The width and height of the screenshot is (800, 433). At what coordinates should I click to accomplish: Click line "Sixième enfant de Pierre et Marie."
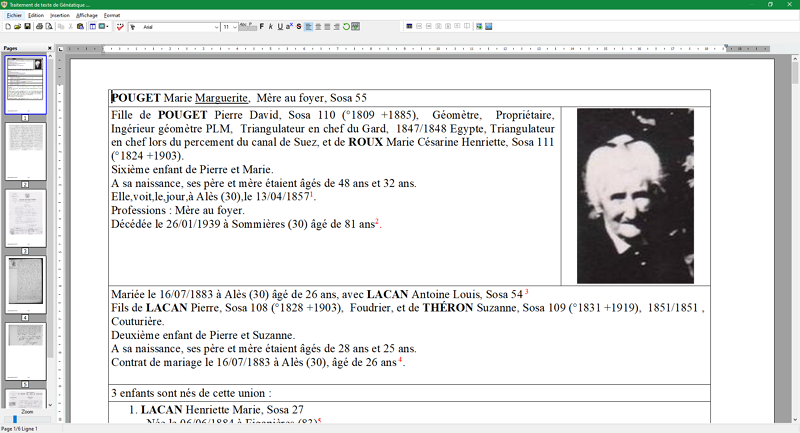pyautogui.click(x=192, y=169)
